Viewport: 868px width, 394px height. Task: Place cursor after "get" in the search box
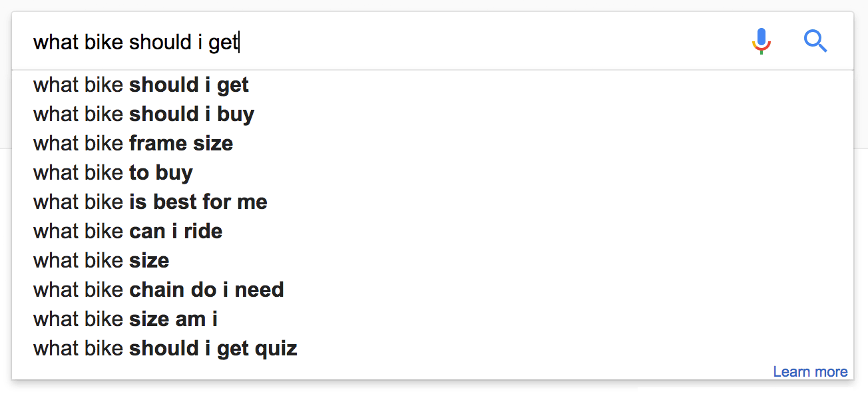coord(239,43)
